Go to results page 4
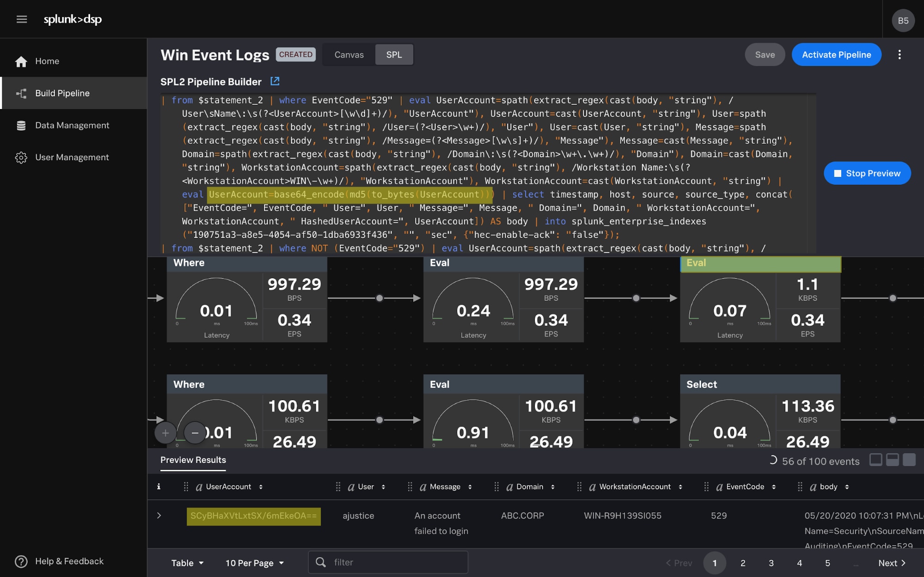The image size is (924, 577). [799, 563]
